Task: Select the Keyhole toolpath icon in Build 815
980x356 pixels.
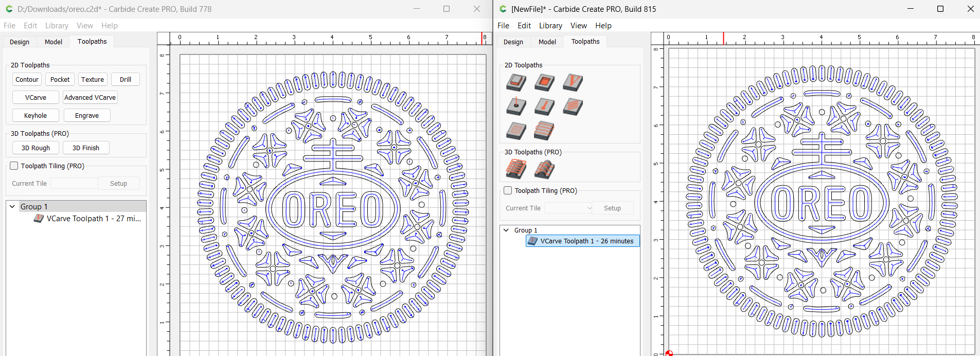Action: tap(544, 106)
